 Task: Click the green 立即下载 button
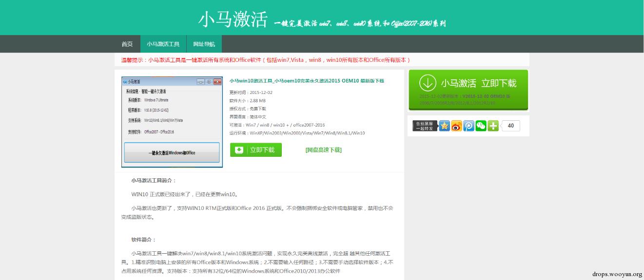coord(256,150)
